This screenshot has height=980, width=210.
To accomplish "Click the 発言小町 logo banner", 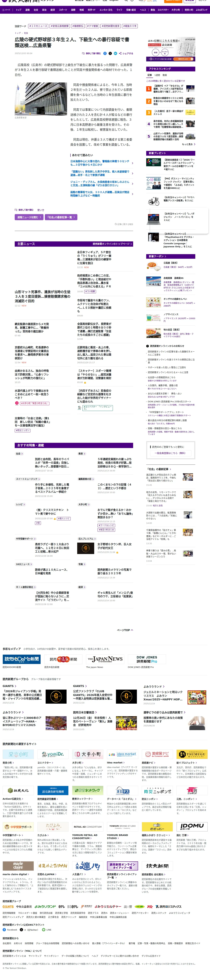I will point(18,754).
